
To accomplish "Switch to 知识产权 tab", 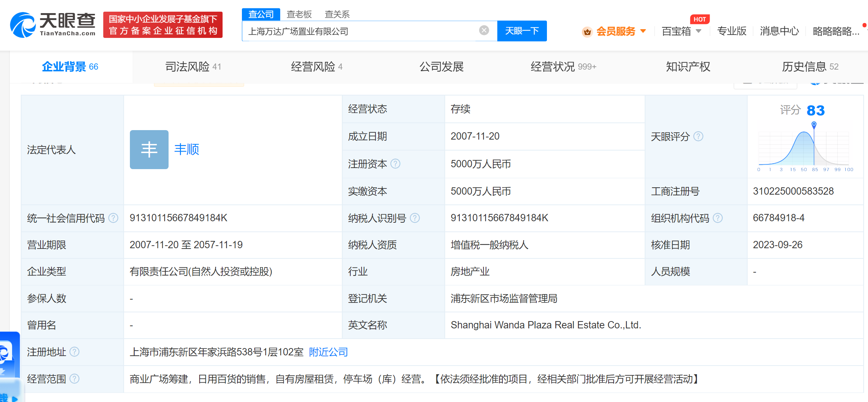I will (688, 67).
